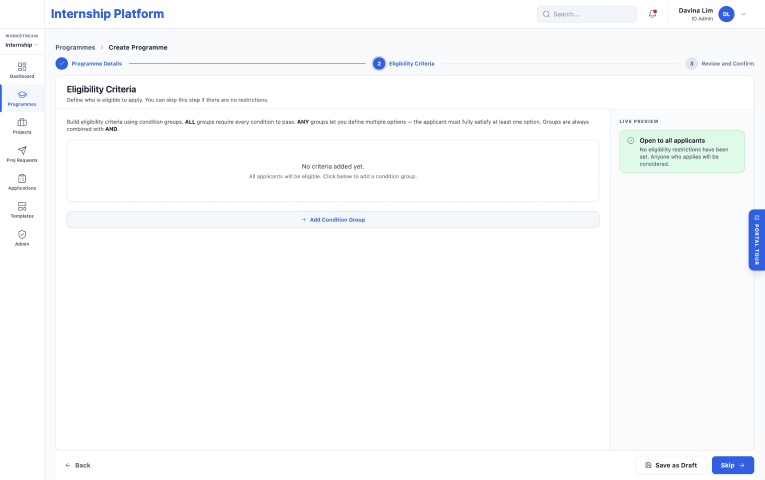Expand the user account chevron

pyautogui.click(x=744, y=14)
